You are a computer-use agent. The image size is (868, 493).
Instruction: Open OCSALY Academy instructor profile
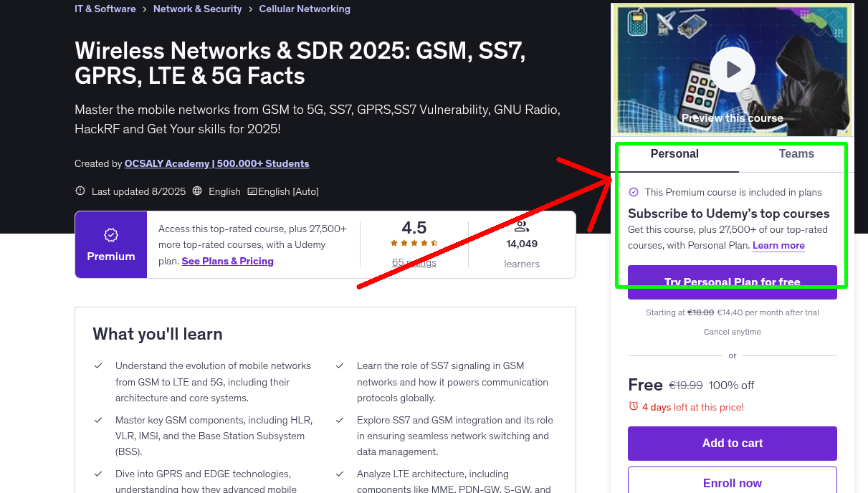(216, 163)
